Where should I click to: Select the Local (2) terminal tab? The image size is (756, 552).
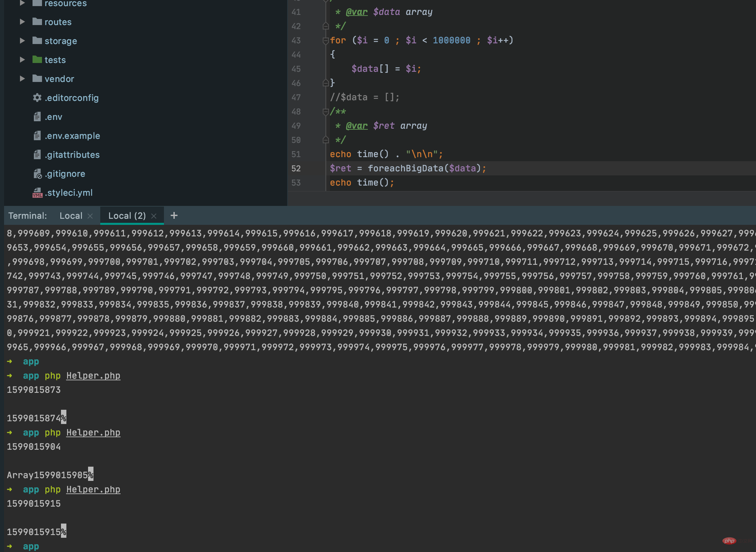click(127, 216)
